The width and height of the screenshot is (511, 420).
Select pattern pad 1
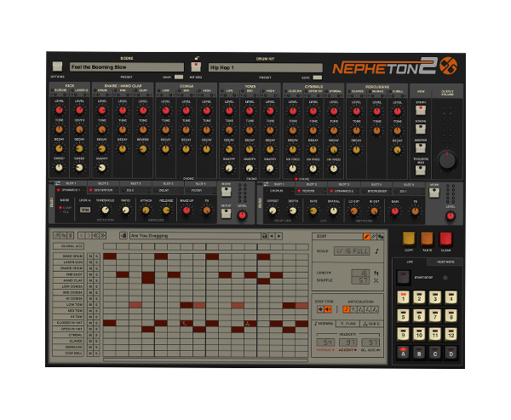click(403, 297)
